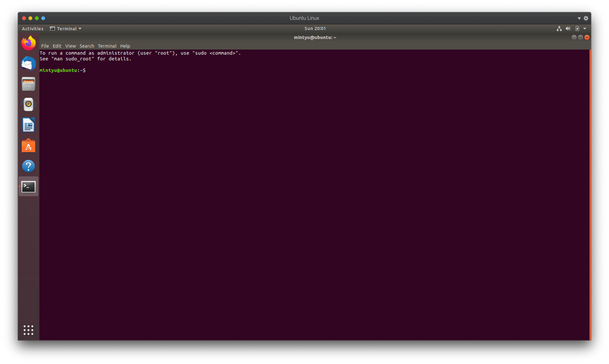Click the green zoom button of VM window

click(37, 18)
